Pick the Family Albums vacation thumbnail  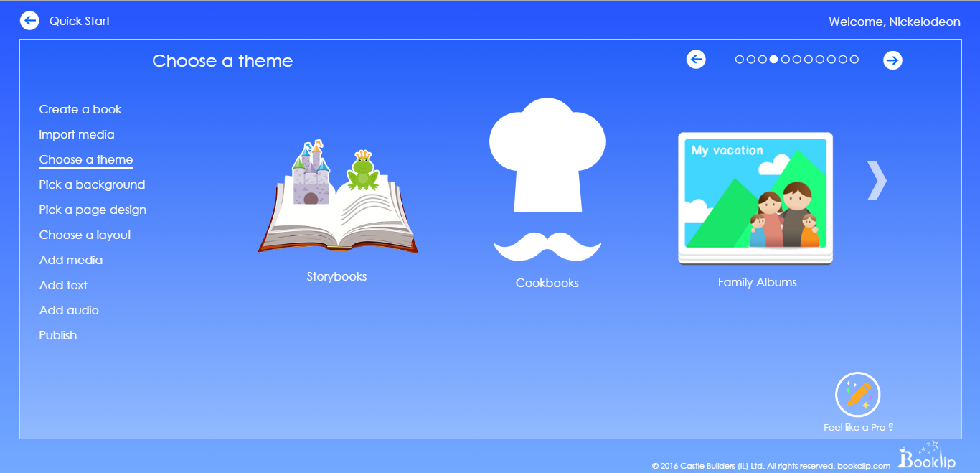point(755,197)
